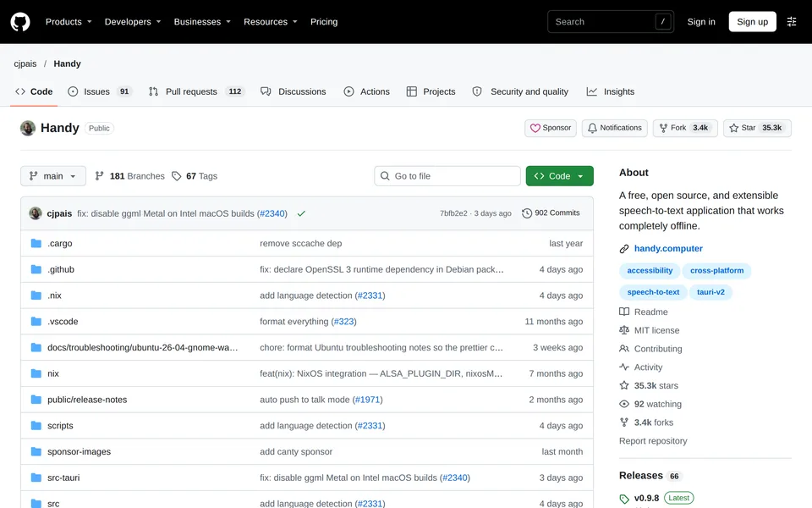This screenshot has width=812, height=508.
Task: Switch to the Pull requests tab
Action: pyautogui.click(x=195, y=91)
